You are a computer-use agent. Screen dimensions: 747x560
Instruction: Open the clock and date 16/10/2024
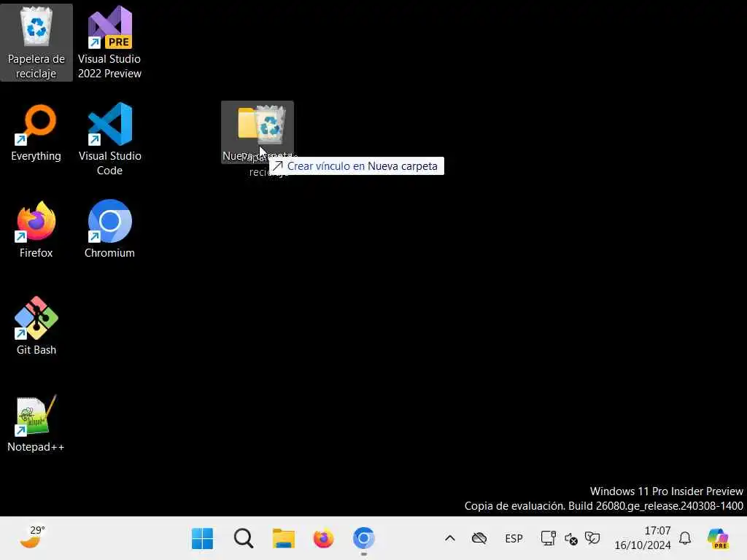pos(642,537)
